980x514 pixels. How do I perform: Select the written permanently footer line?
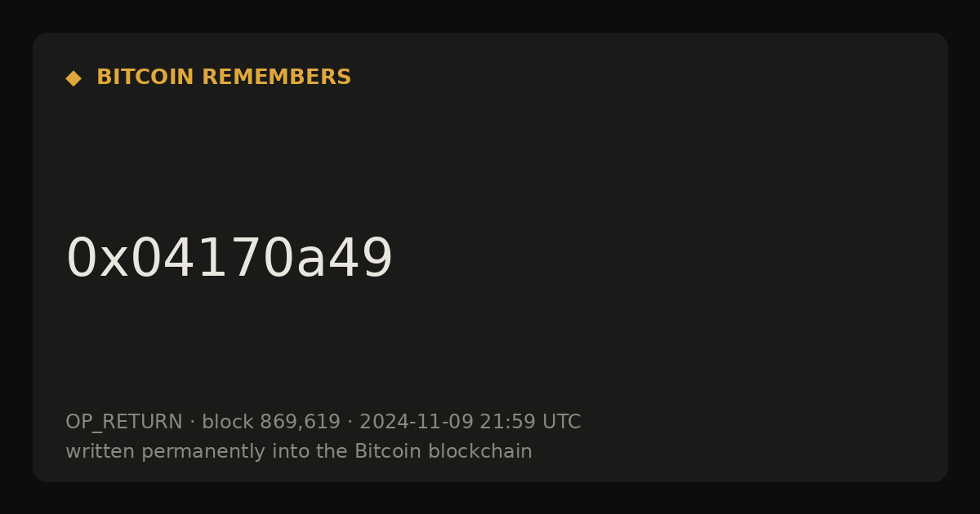pos(299,451)
